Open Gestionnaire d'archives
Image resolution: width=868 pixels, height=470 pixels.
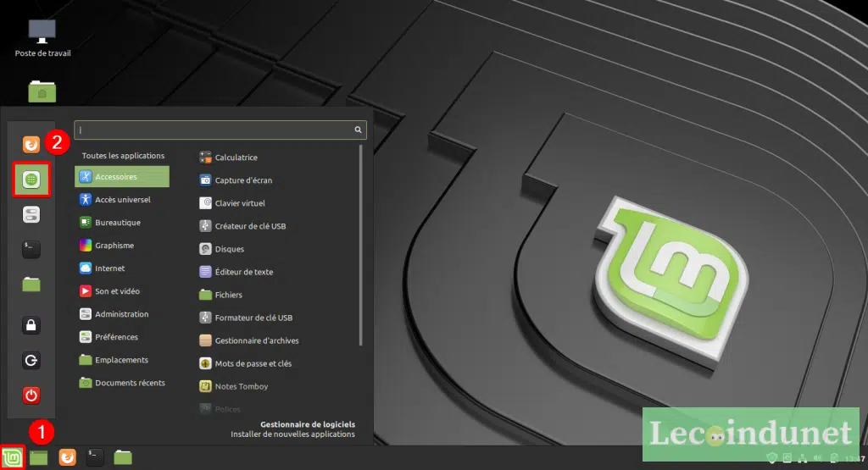[249, 340]
